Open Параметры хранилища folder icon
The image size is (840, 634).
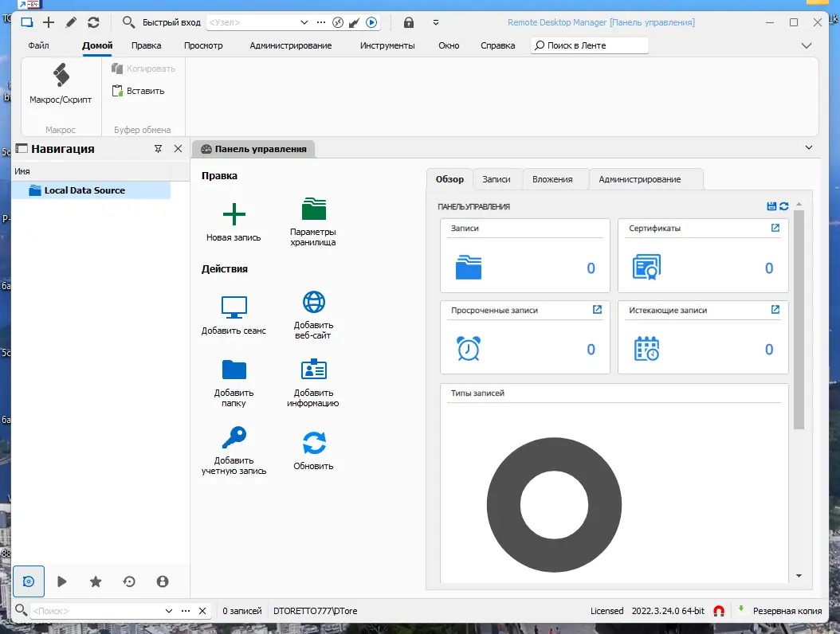pos(313,209)
